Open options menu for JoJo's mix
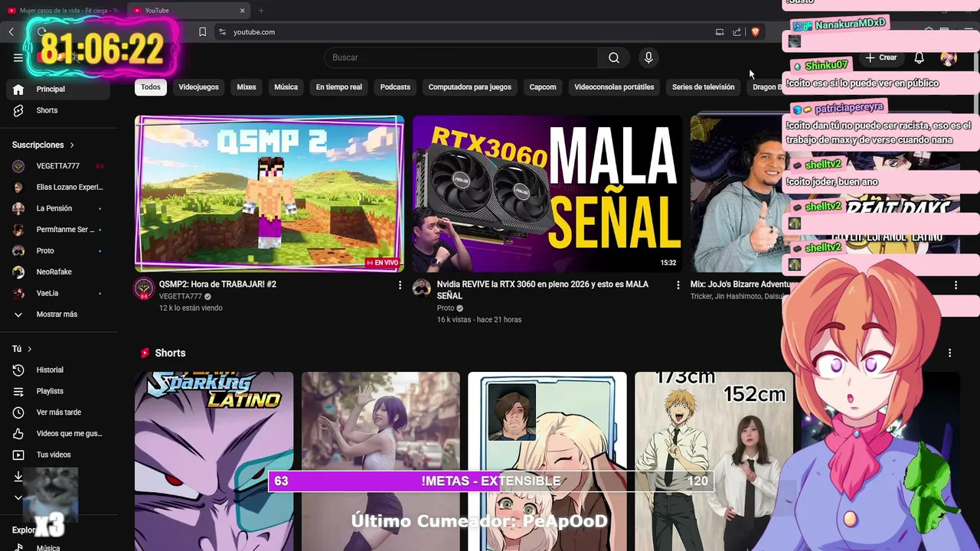The height and width of the screenshot is (551, 980). 955,285
